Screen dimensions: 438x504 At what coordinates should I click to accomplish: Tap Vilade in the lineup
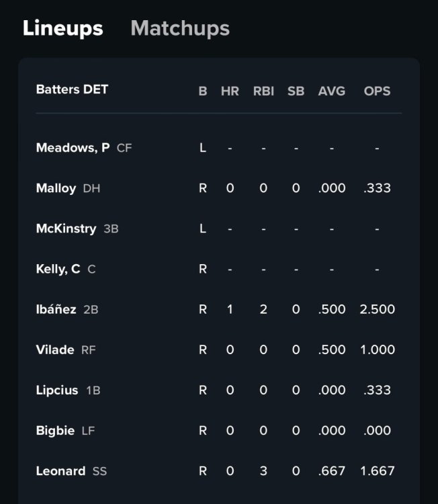tap(55, 349)
